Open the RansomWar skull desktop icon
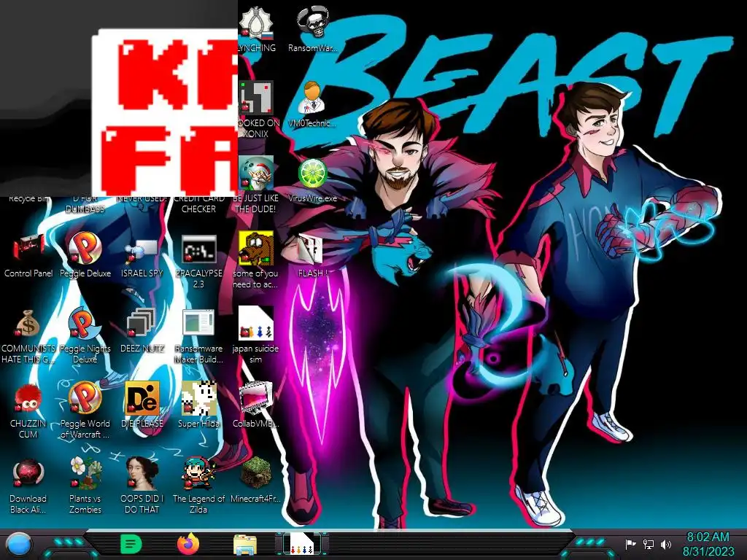This screenshot has height=560, width=747. [x=312, y=23]
